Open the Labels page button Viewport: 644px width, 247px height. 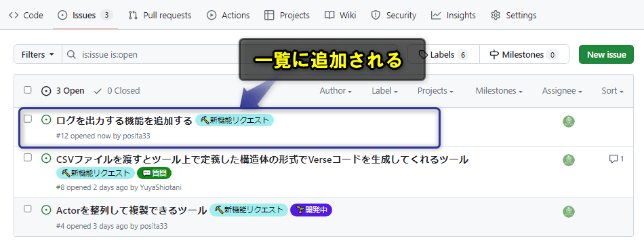(x=443, y=54)
